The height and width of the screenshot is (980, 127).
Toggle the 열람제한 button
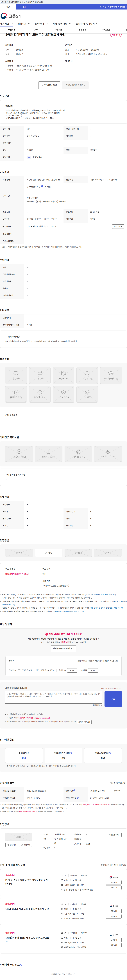(x=26, y=845)
